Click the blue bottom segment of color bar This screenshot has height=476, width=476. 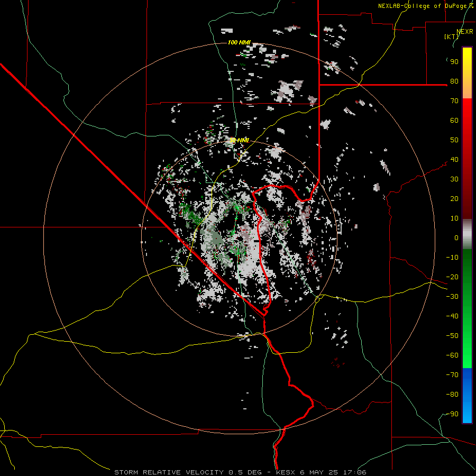point(467,396)
